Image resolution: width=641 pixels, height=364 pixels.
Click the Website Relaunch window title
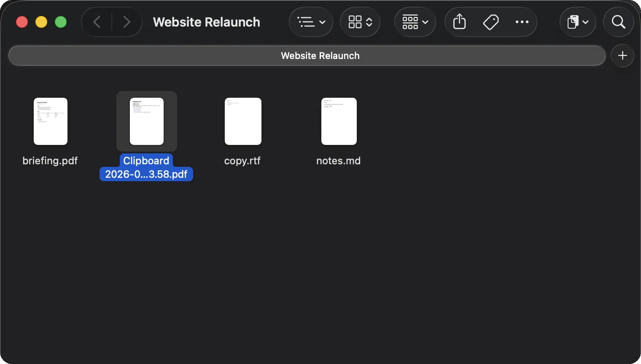click(207, 22)
